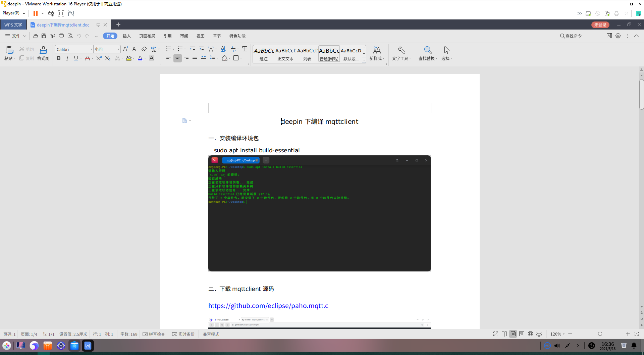Toggle bold formatting
644x355 pixels.
tap(59, 58)
